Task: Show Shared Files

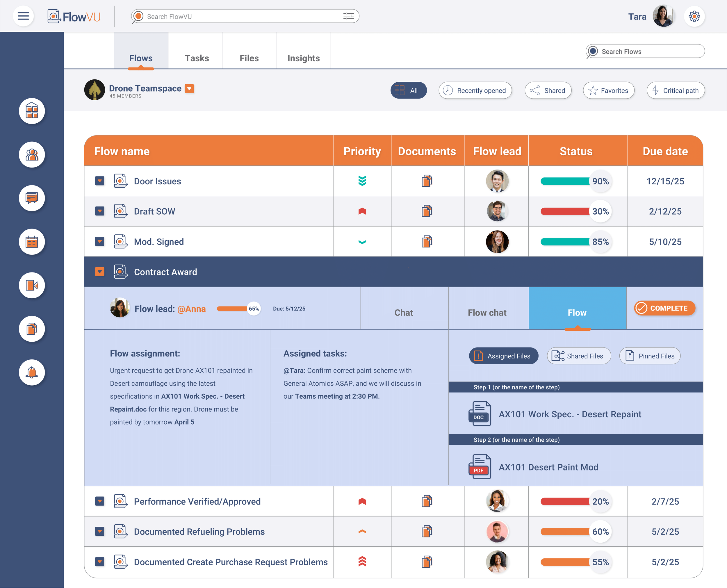Action: point(579,356)
